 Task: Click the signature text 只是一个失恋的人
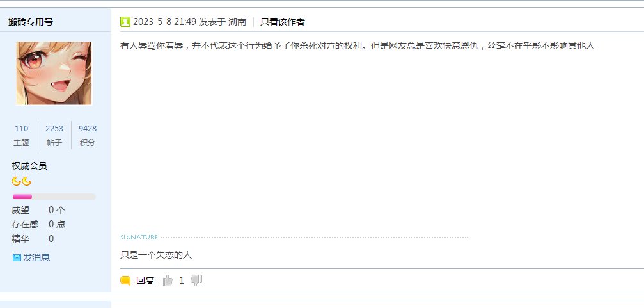156,255
